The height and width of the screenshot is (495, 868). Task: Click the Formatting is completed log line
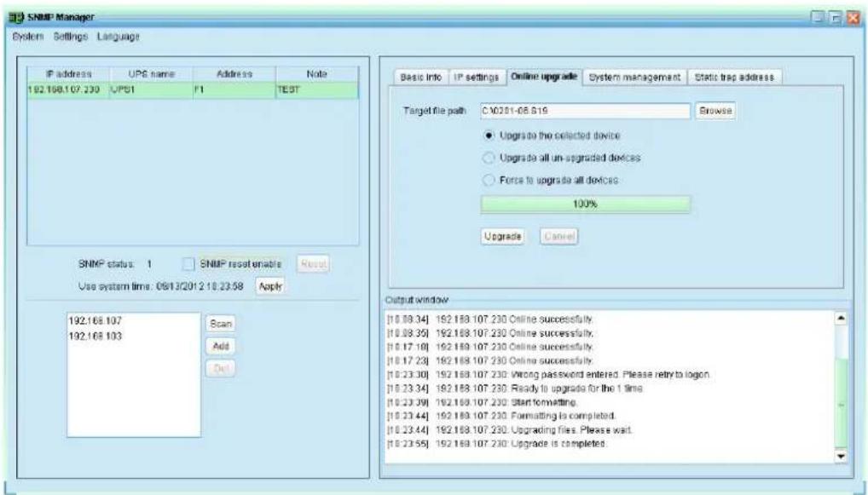tap(501, 416)
